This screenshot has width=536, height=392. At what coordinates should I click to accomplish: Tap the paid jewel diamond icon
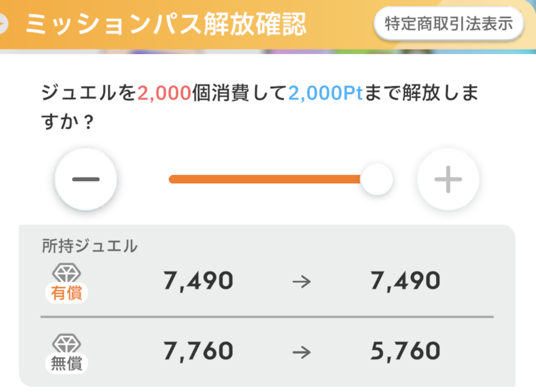click(x=66, y=273)
